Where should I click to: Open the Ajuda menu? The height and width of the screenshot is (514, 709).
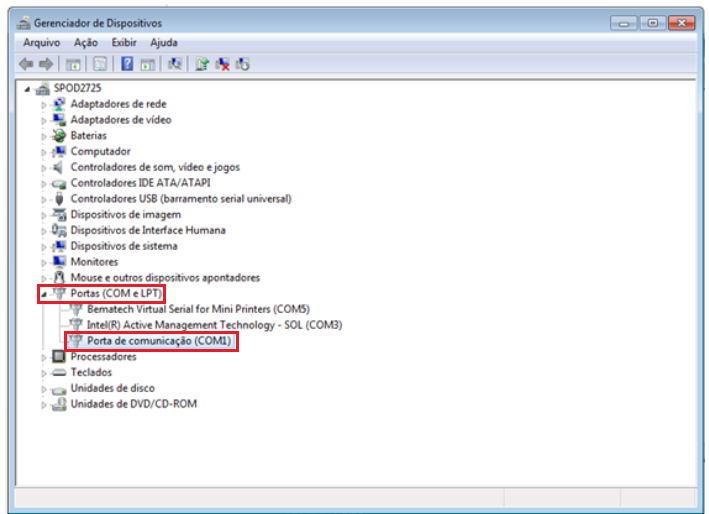click(164, 43)
